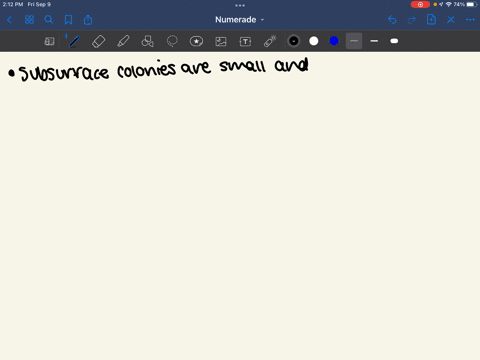Tap the red screen recording indicator
Viewport: 480px width, 360px height.
[x=420, y=4]
